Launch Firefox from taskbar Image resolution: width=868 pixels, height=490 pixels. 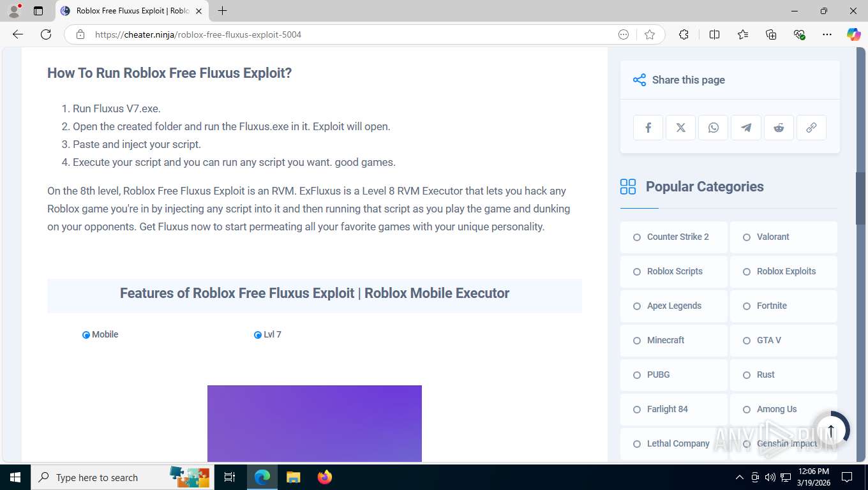pos(325,477)
